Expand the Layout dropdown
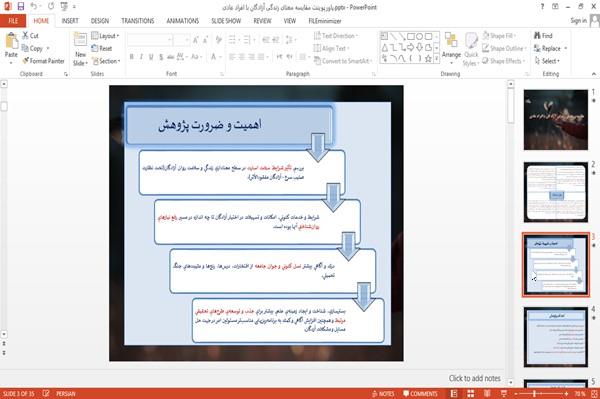This screenshot has width=600, height=399. pos(105,36)
